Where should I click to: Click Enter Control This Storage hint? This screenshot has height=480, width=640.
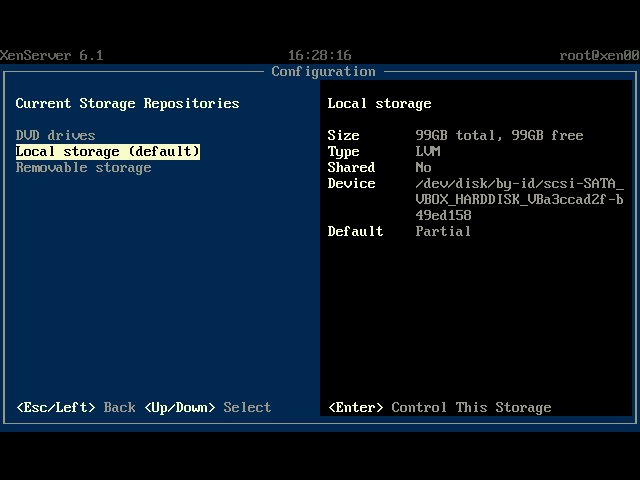tap(440, 407)
